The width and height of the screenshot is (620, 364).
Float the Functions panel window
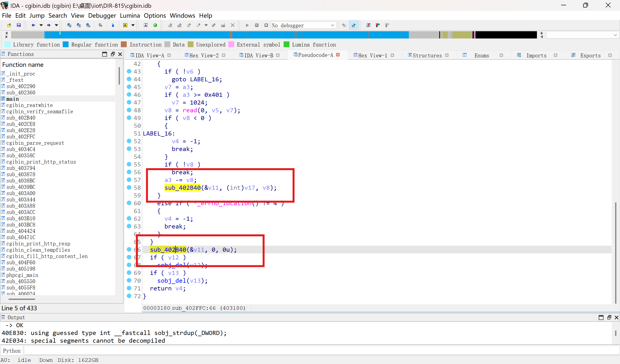(x=113, y=54)
